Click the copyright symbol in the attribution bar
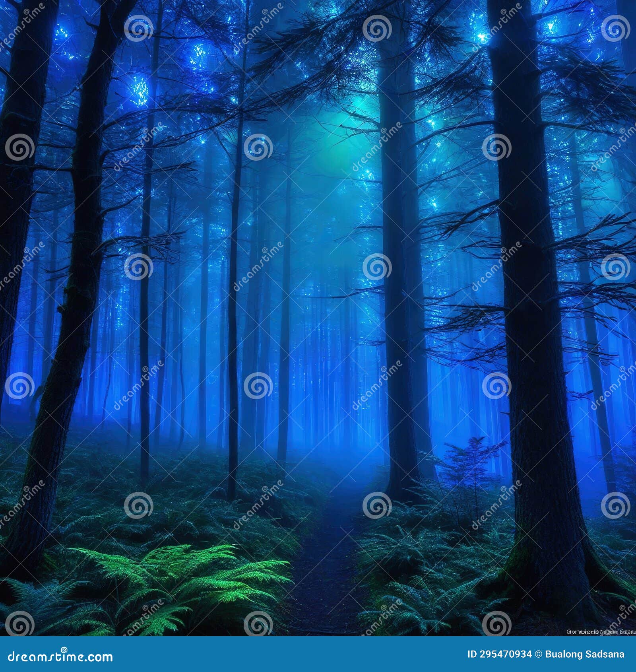 [x=539, y=653]
